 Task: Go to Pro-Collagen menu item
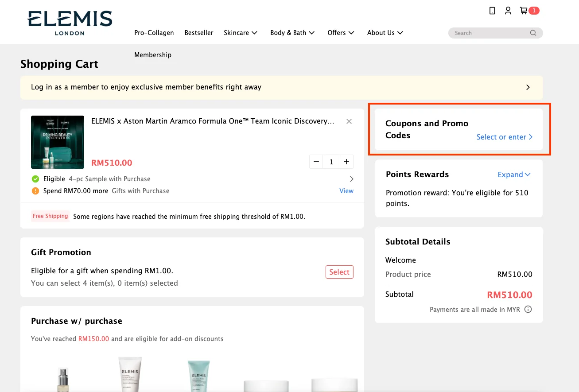pos(154,33)
